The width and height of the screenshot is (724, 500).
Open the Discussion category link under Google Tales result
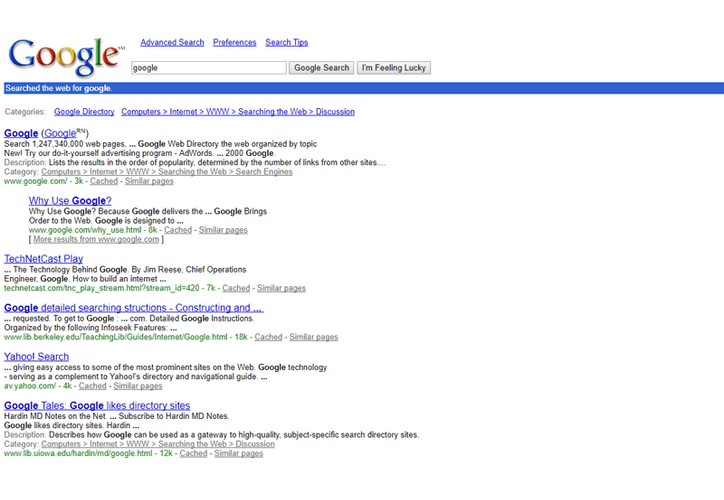[158, 444]
